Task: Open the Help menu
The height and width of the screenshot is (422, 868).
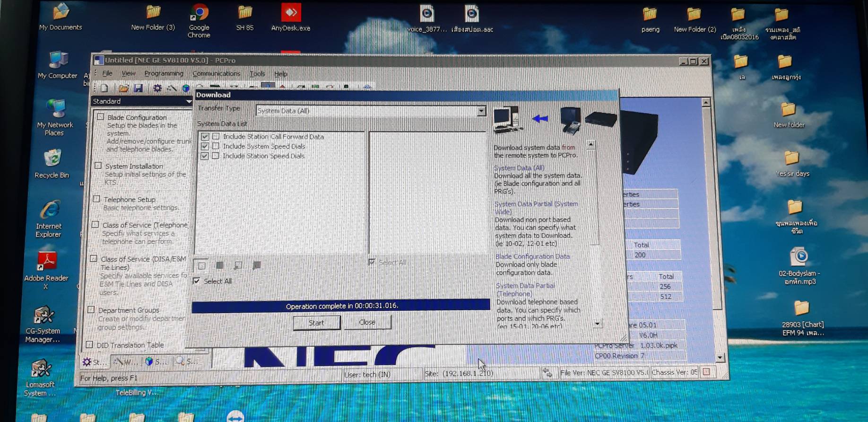Action: 281,74
